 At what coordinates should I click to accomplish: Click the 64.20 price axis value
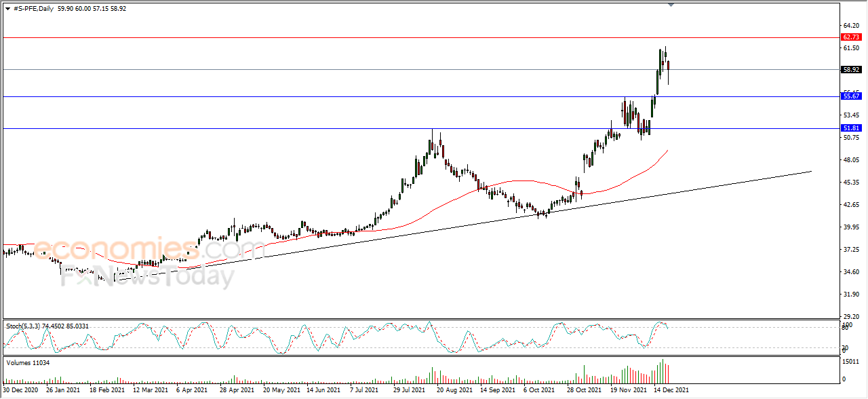click(851, 26)
